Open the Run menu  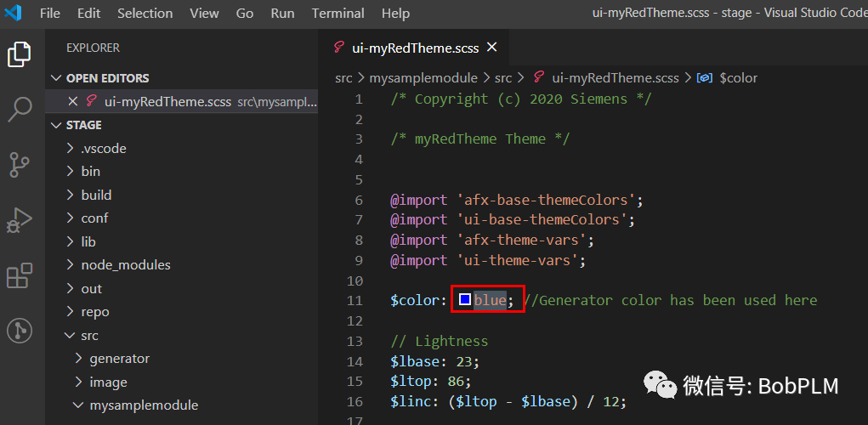pos(282,14)
